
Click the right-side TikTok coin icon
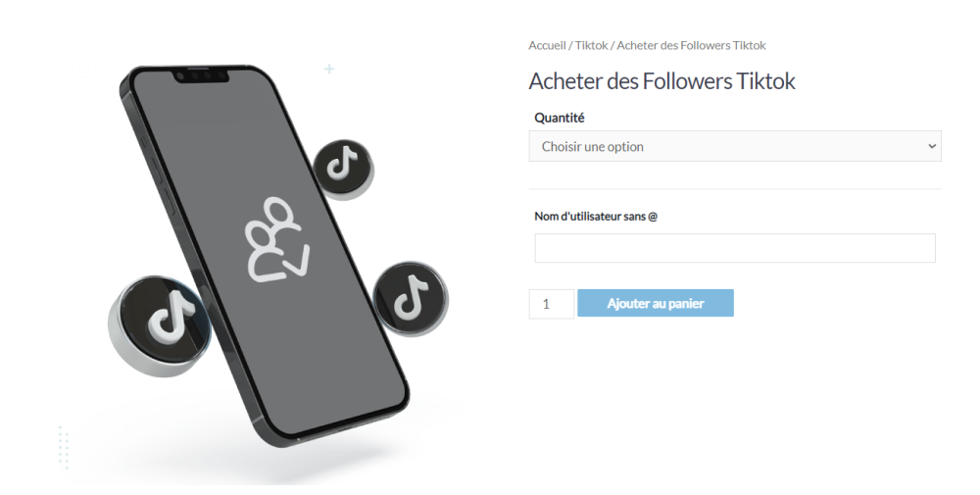[x=411, y=298]
